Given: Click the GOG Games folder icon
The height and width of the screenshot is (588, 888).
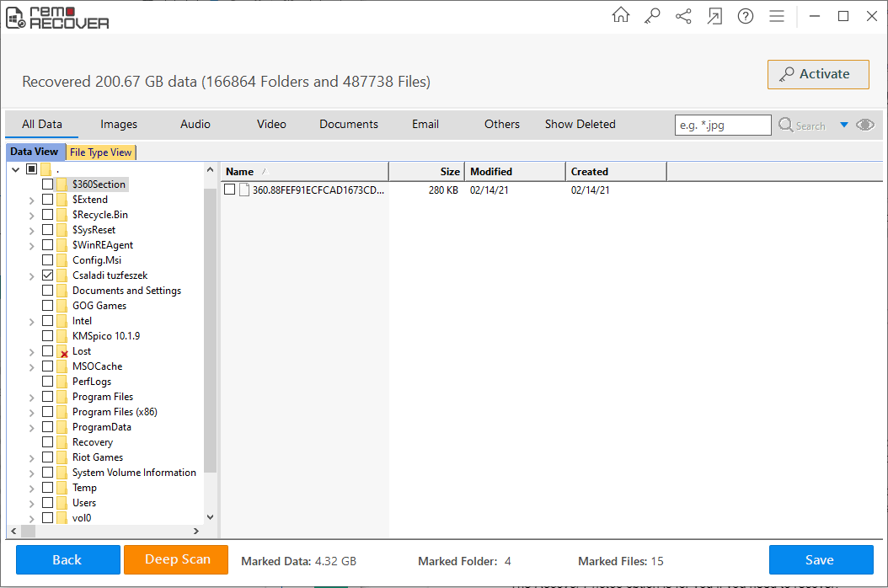Looking at the screenshot, I should (62, 305).
